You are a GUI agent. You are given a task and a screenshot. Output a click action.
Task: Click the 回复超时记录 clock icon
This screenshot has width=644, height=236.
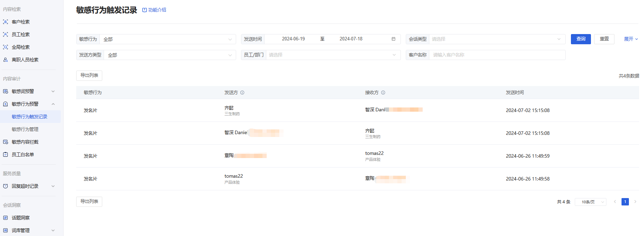point(6,186)
